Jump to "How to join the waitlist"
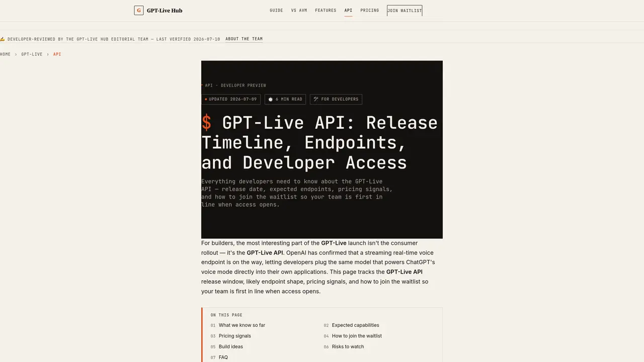This screenshot has width=644, height=362. (x=357, y=336)
